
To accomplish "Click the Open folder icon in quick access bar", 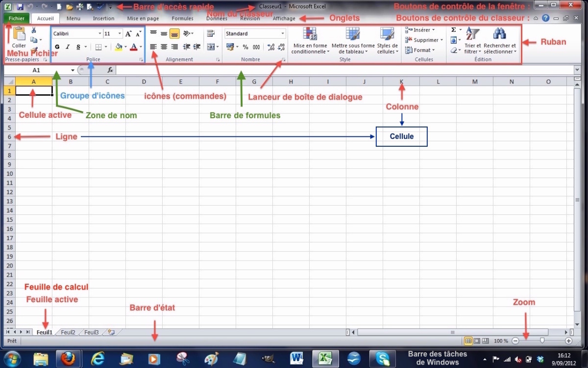I will click(70, 7).
